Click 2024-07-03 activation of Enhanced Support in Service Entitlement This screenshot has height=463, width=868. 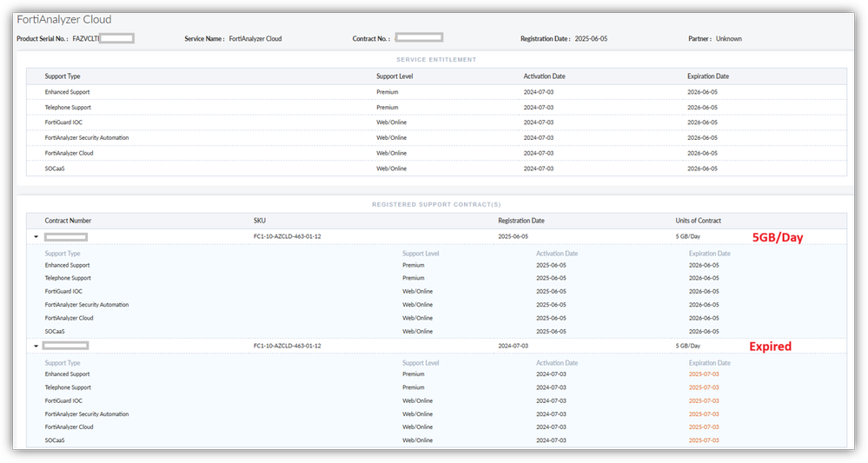tap(539, 92)
